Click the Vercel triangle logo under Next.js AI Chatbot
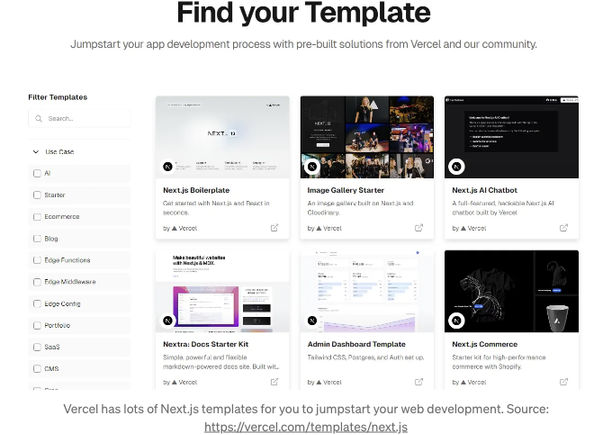 coord(464,228)
